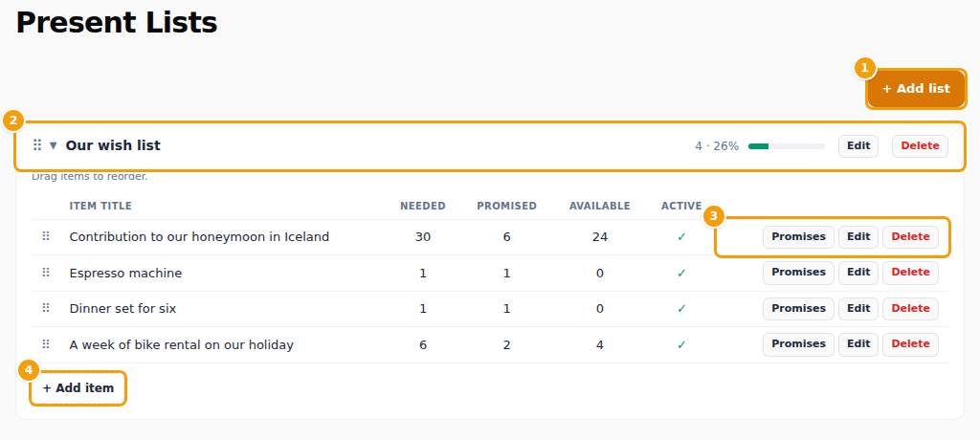This screenshot has height=440, width=980.
Task: Select 'Contribution to our honeymoon in Iceland' title
Action: (x=199, y=237)
